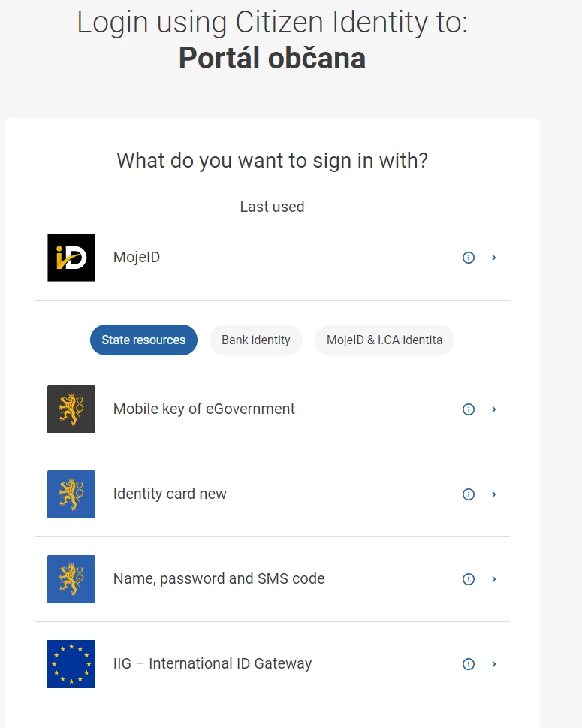The image size is (582, 728).
Task: Open info for MojeID option
Action: 469,258
